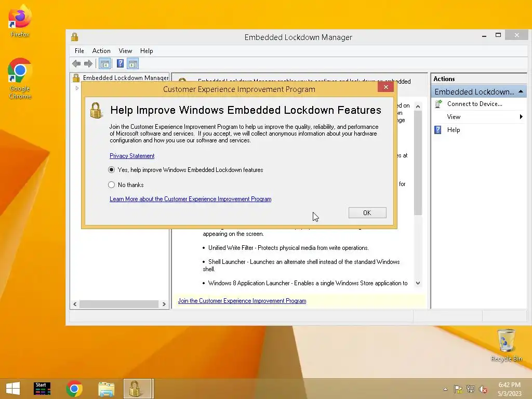Open the Help menu

[147, 51]
